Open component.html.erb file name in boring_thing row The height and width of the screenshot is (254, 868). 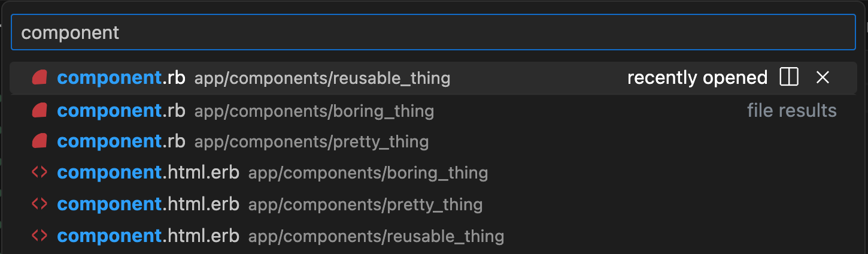tap(148, 173)
